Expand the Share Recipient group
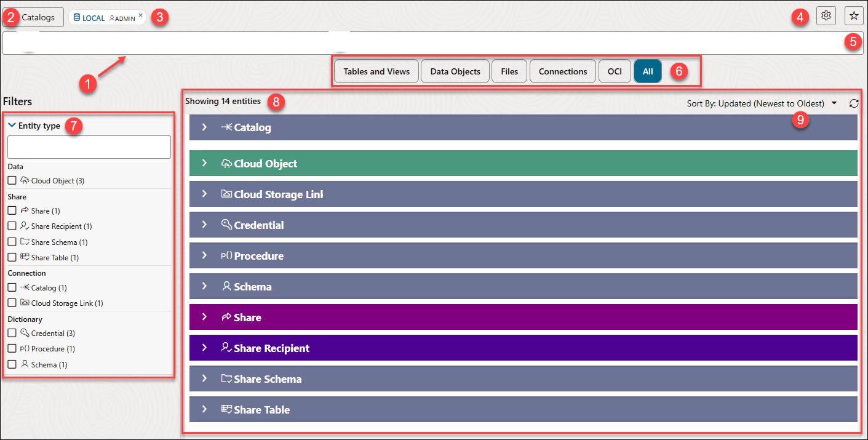 205,348
